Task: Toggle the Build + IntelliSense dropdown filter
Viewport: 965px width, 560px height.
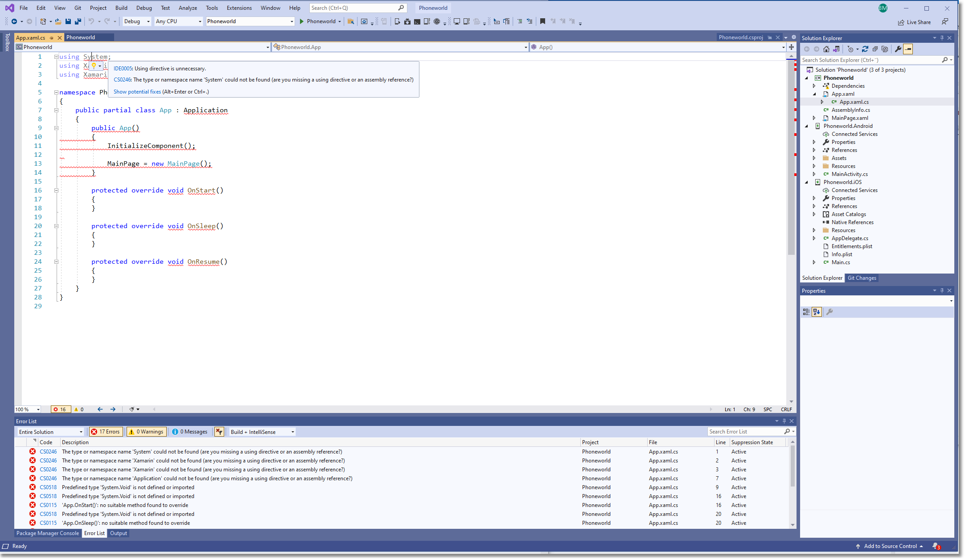Action: tap(292, 431)
